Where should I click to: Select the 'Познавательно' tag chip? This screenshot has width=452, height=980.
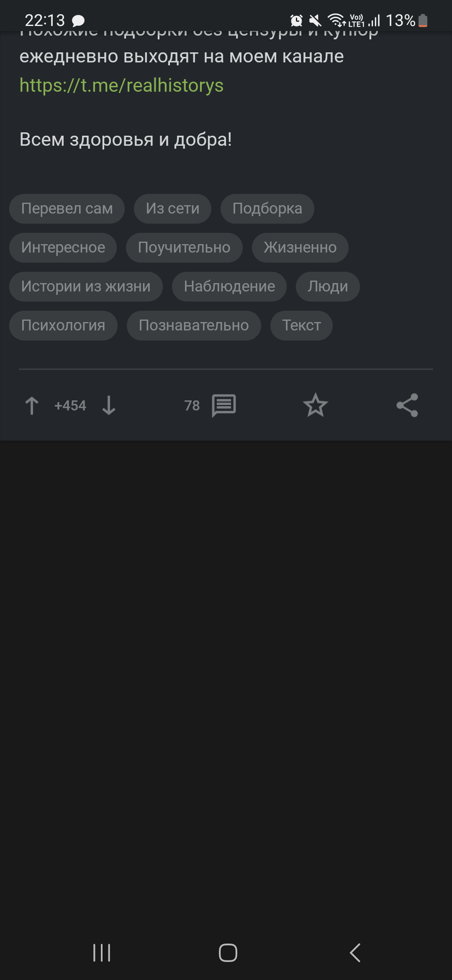194,325
